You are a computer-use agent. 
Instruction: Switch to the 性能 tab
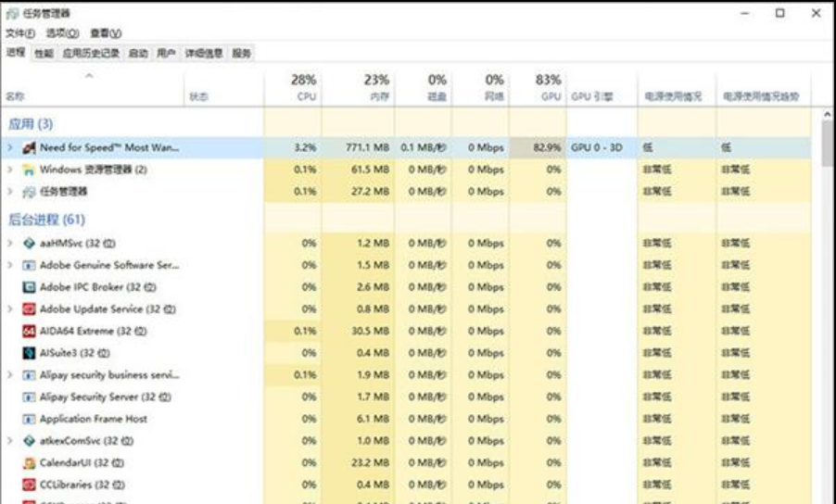(x=44, y=54)
